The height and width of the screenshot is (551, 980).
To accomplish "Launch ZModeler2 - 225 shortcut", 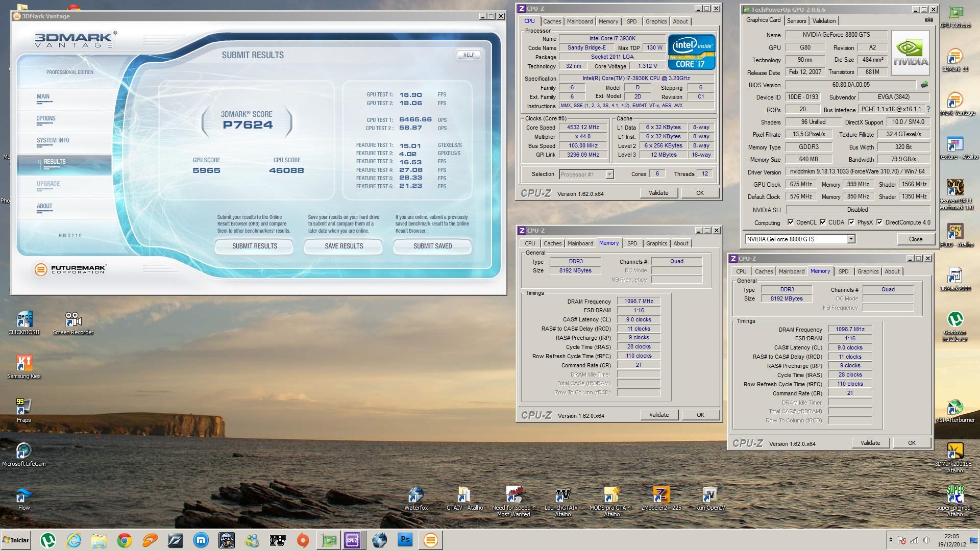I will 661,499.
